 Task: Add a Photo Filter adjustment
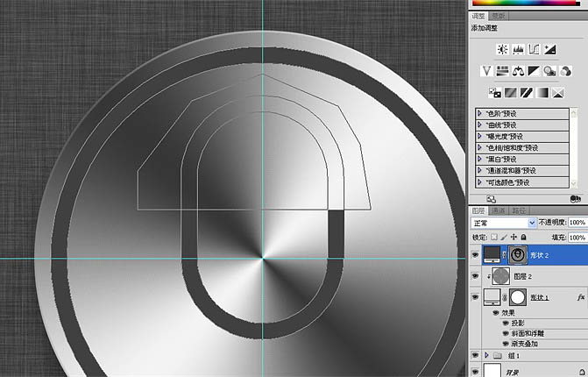pos(550,71)
